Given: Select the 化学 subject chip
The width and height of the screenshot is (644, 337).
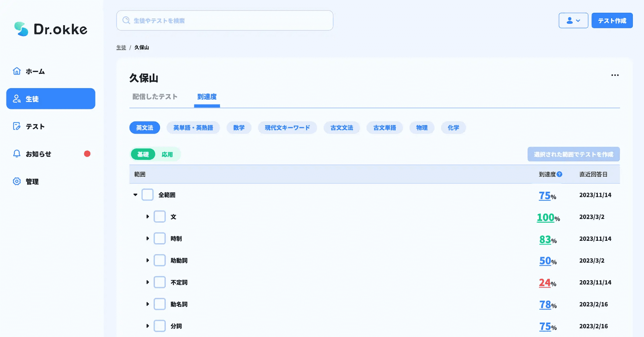Looking at the screenshot, I should [x=453, y=128].
